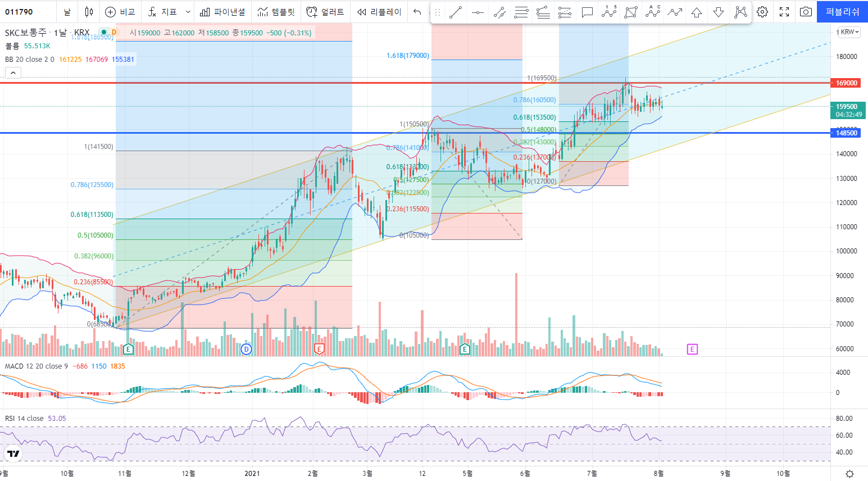Screen dimensions: 868x481
Task: Click the 0.618(113500) Fib level label
Action: point(92,215)
